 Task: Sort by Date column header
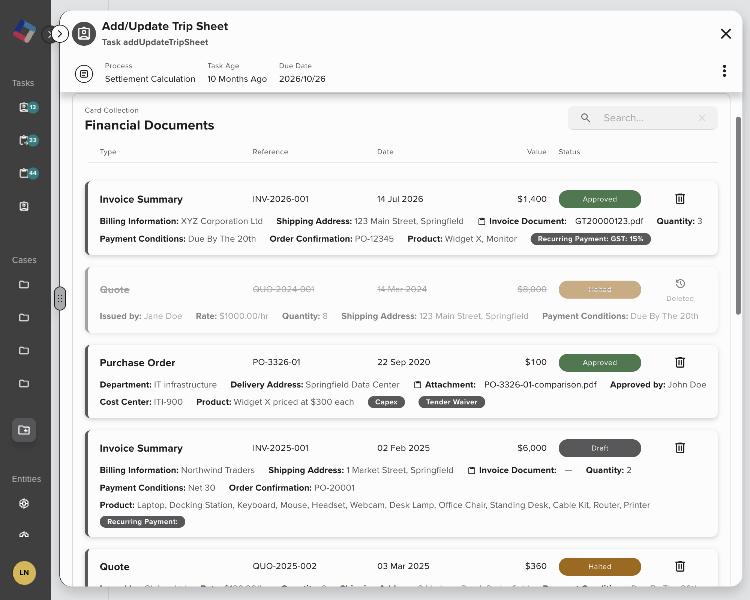pyautogui.click(x=385, y=152)
